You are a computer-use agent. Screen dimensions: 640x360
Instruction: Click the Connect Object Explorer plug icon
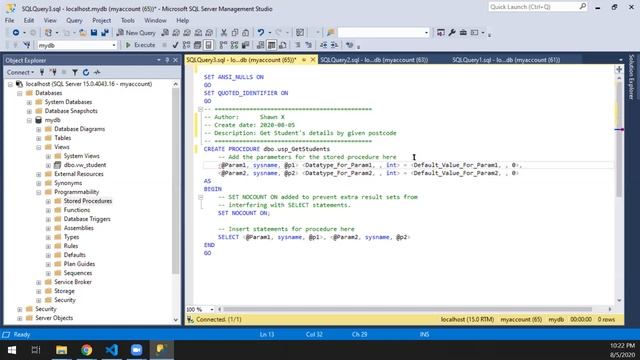click(42, 72)
